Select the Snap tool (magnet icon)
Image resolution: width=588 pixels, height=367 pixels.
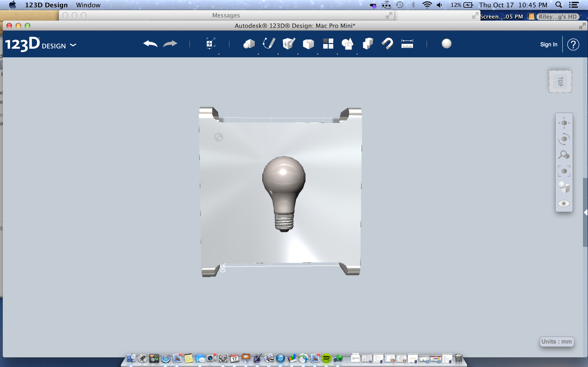(387, 44)
